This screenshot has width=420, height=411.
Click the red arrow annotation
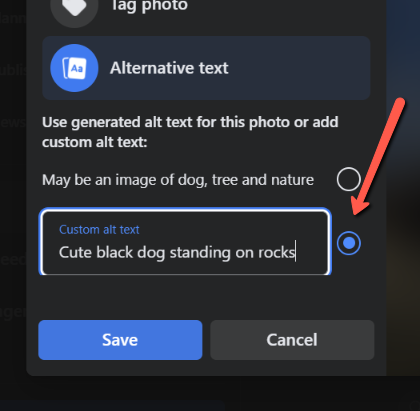pyautogui.click(x=378, y=157)
